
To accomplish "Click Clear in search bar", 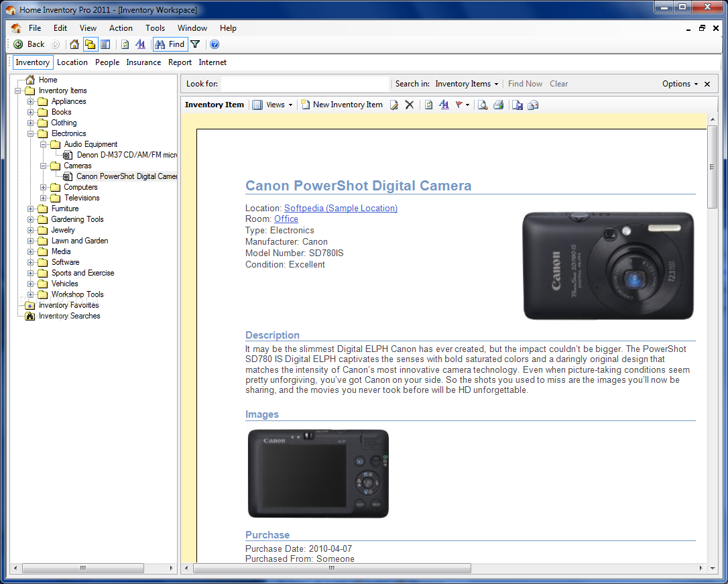I will (x=558, y=84).
